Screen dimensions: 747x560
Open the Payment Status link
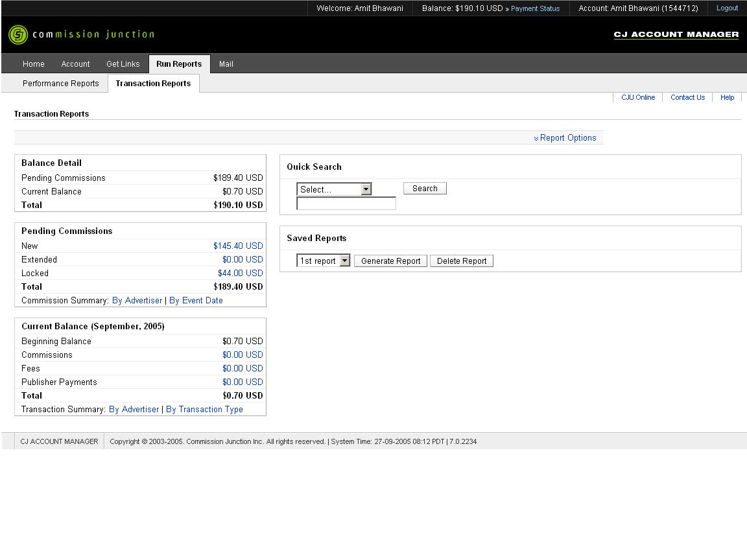pos(535,8)
